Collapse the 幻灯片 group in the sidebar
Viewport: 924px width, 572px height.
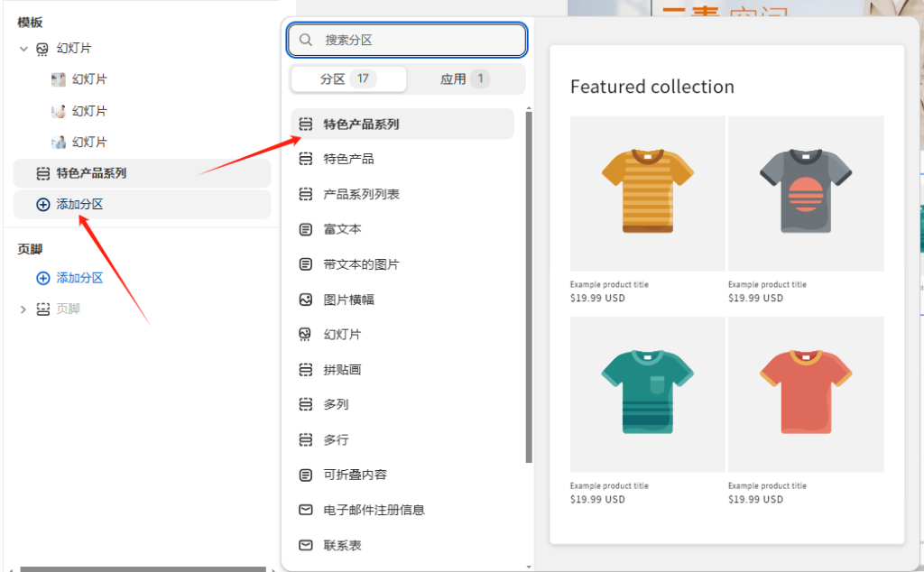22,48
